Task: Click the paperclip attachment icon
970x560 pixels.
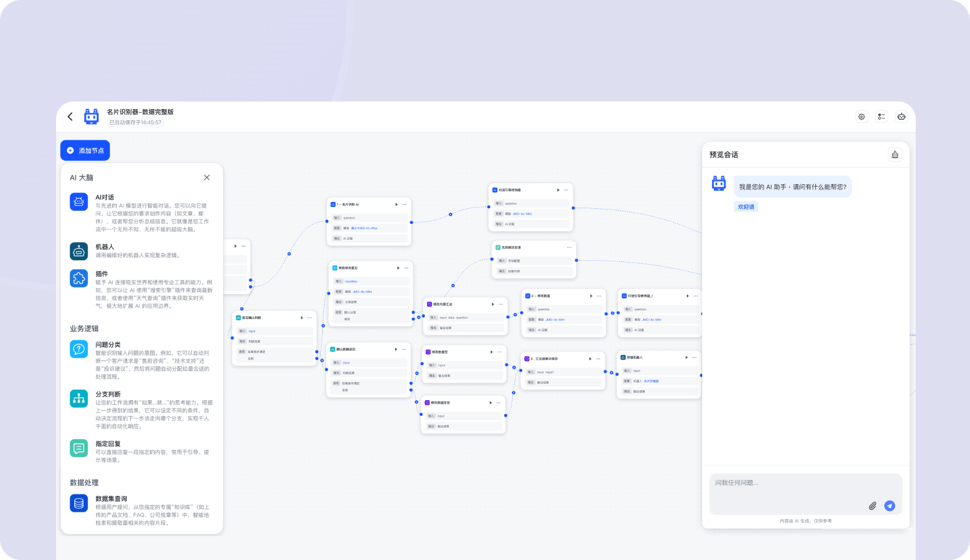Action: click(x=872, y=506)
